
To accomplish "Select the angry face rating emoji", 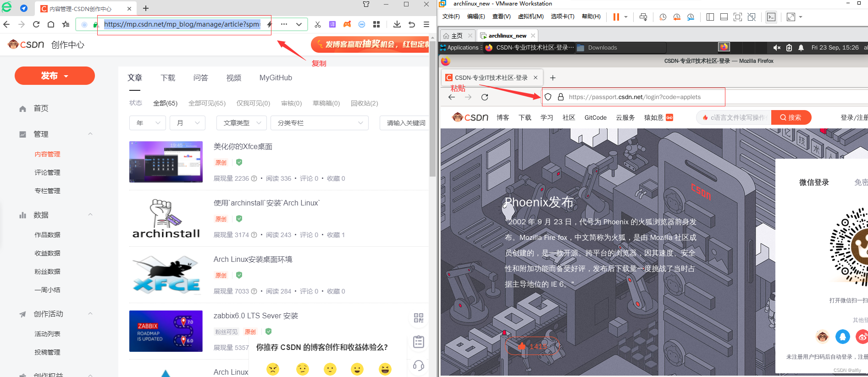I will [x=273, y=369].
